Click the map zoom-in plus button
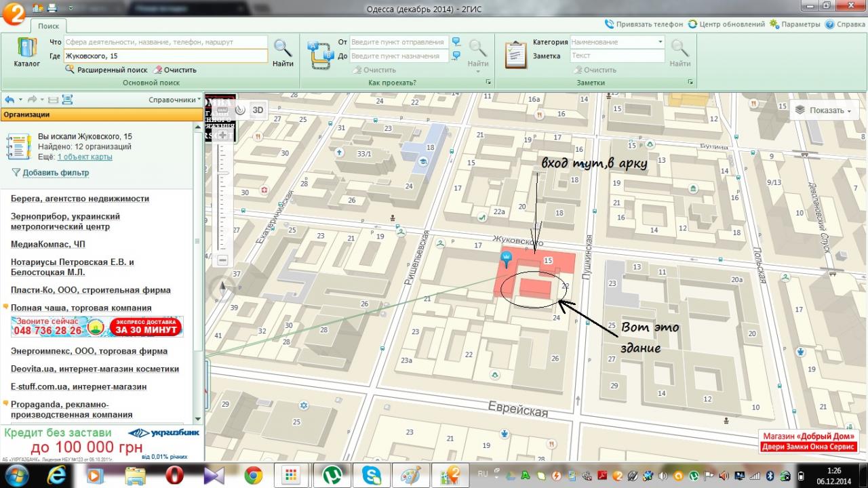This screenshot has height=488, width=868. click(222, 136)
